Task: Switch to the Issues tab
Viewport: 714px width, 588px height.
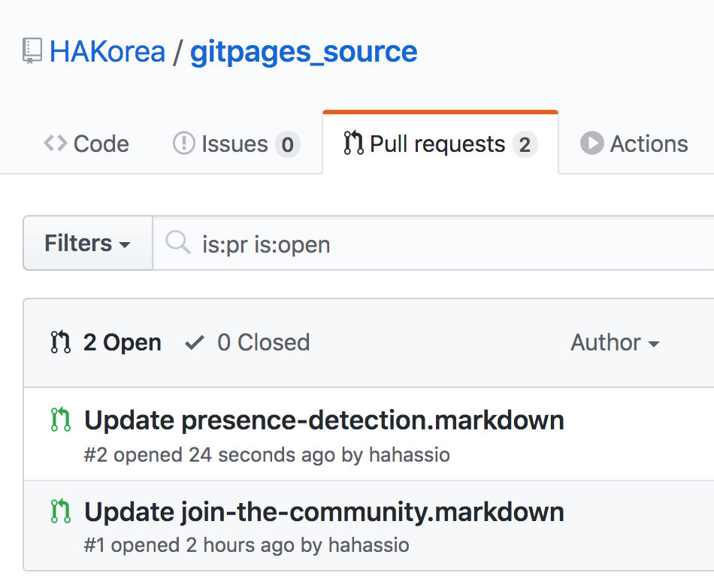Action: [236, 144]
